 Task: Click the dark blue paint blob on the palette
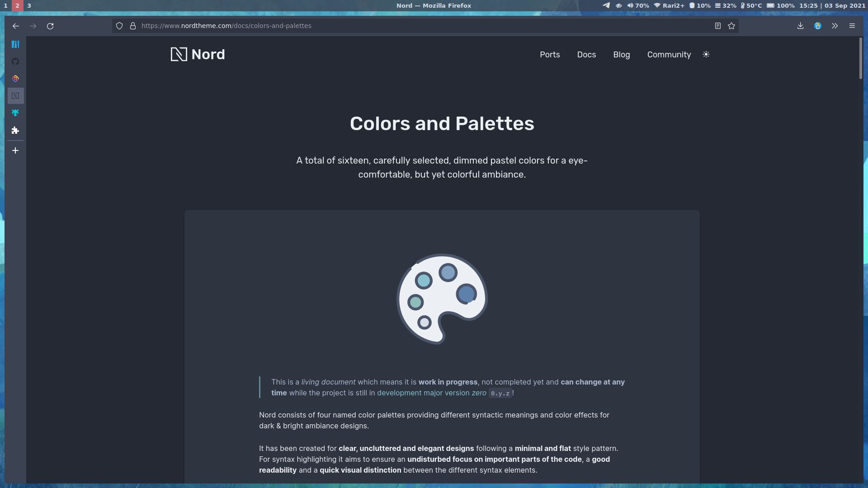pyautogui.click(x=467, y=293)
